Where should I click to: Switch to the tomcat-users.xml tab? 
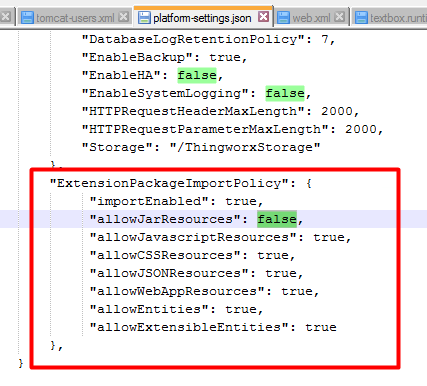point(75,18)
